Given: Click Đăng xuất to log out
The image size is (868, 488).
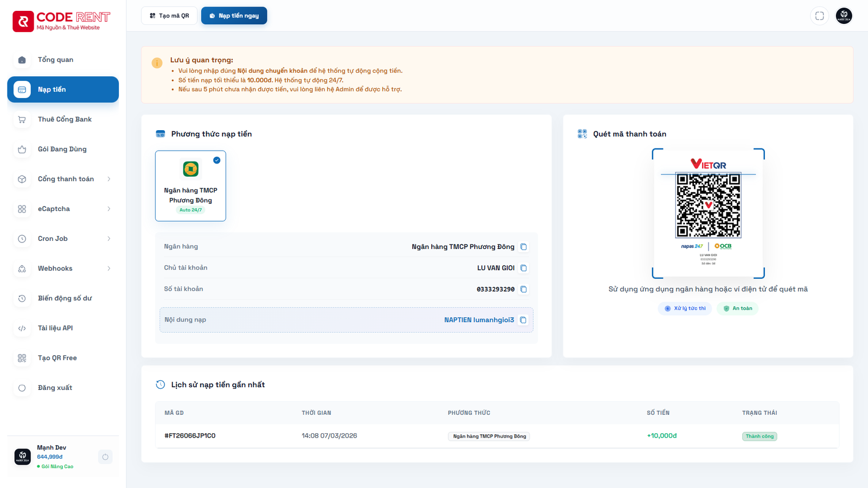Looking at the screenshot, I should (55, 388).
